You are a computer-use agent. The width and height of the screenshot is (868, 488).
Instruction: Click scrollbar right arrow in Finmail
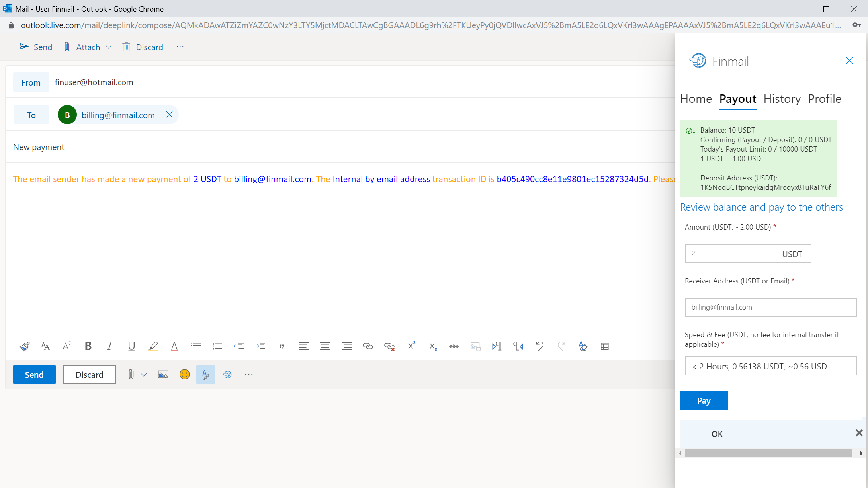(861, 453)
